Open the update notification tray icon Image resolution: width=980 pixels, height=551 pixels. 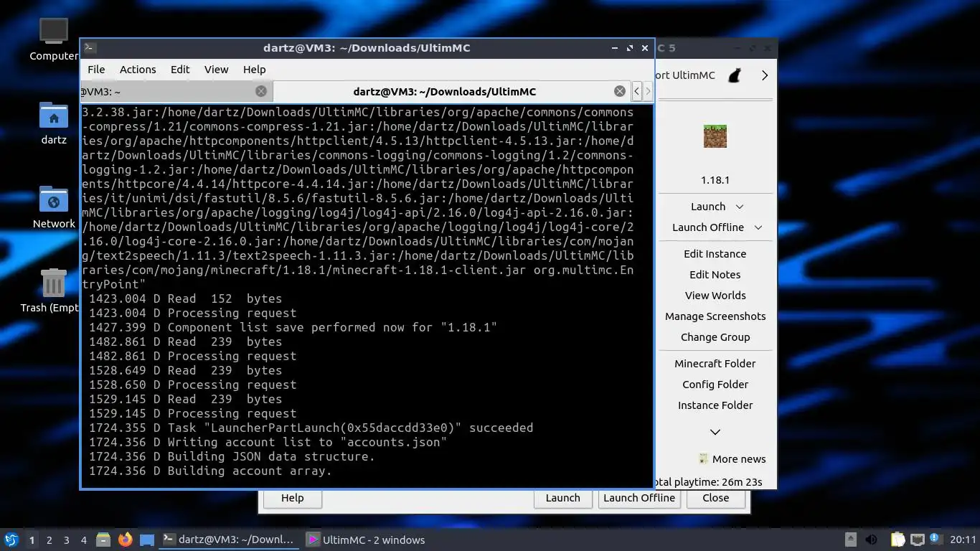point(934,539)
